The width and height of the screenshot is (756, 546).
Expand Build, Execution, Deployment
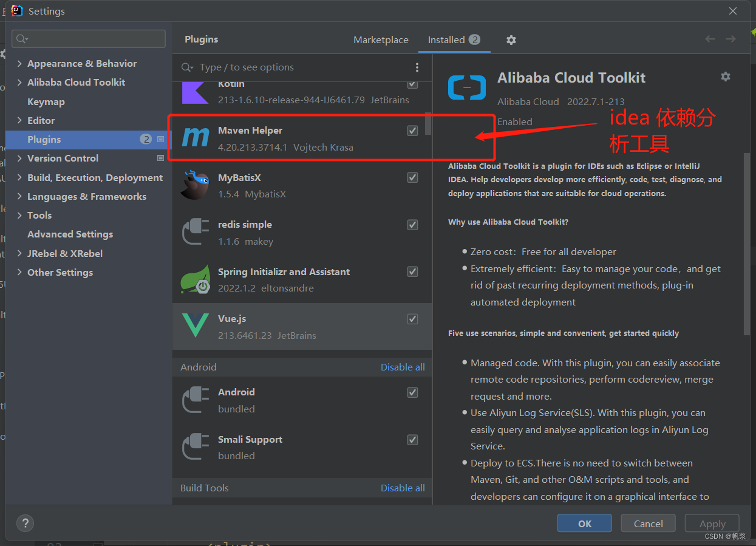point(19,177)
